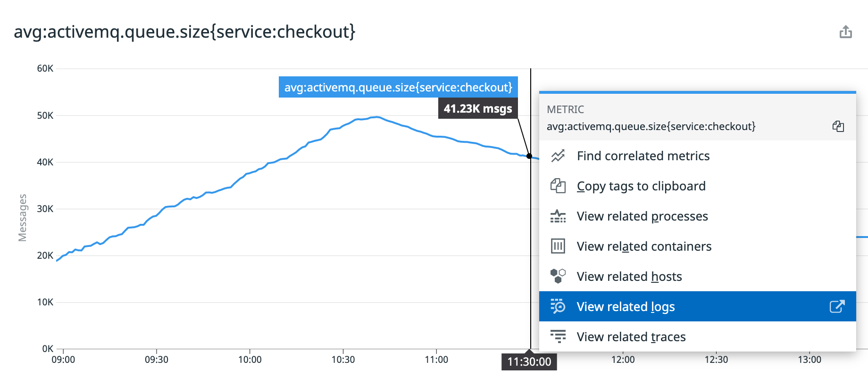Choose Copy tags to clipboard
This screenshot has width=868, height=377.
(x=641, y=186)
